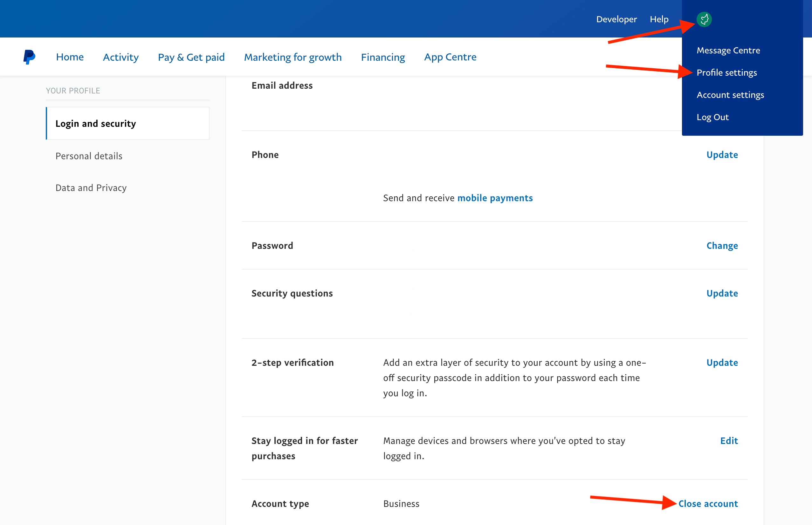Viewport: 812px width, 525px height.
Task: Open Help from the top bar
Action: pos(659,19)
